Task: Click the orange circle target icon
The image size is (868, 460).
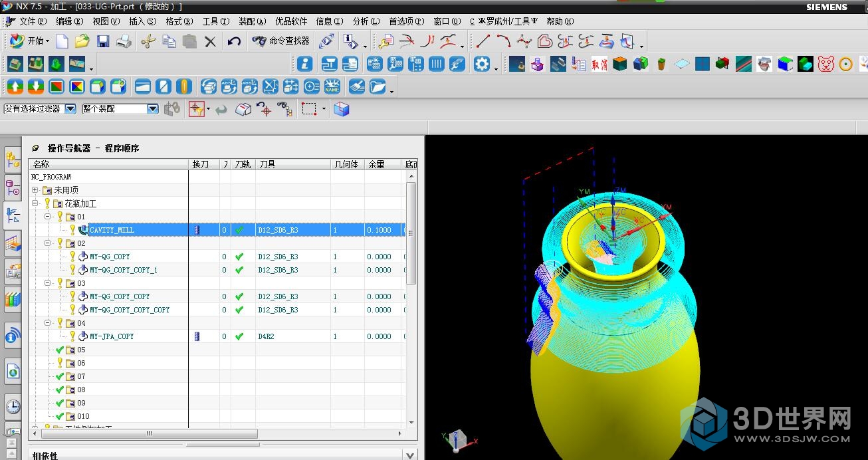Action: click(x=845, y=64)
